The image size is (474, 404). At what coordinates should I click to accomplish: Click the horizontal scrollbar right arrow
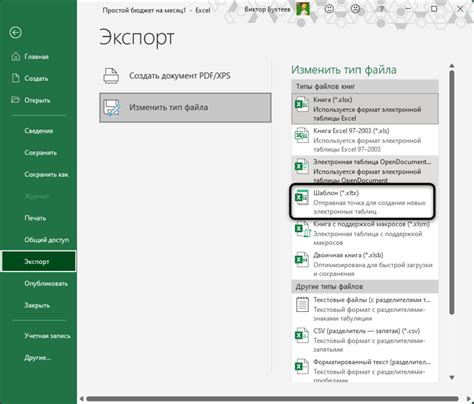[468, 399]
